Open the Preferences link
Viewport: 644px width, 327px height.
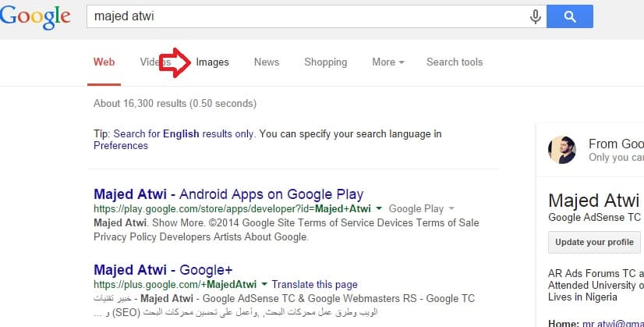coord(121,146)
